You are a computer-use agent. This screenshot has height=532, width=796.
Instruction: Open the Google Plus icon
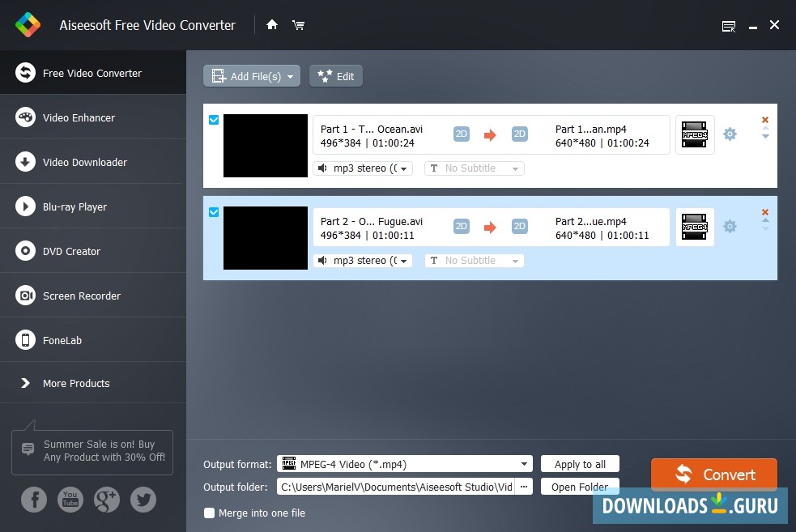(107, 500)
